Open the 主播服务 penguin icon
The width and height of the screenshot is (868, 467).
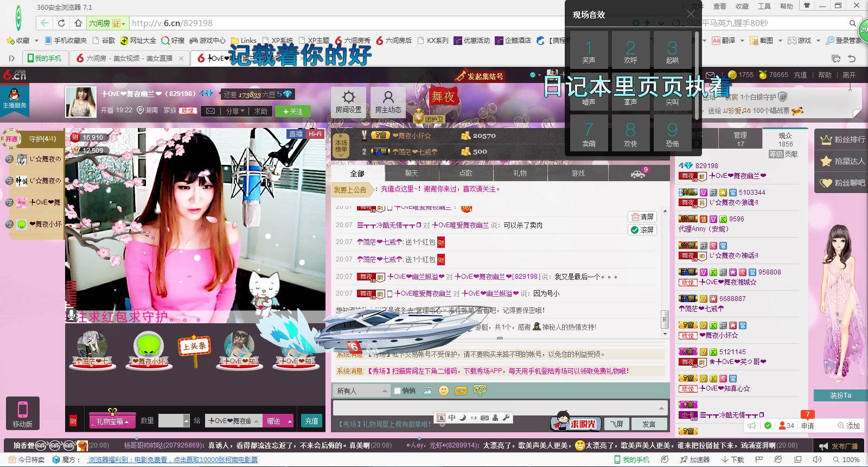pyautogui.click(x=14, y=99)
